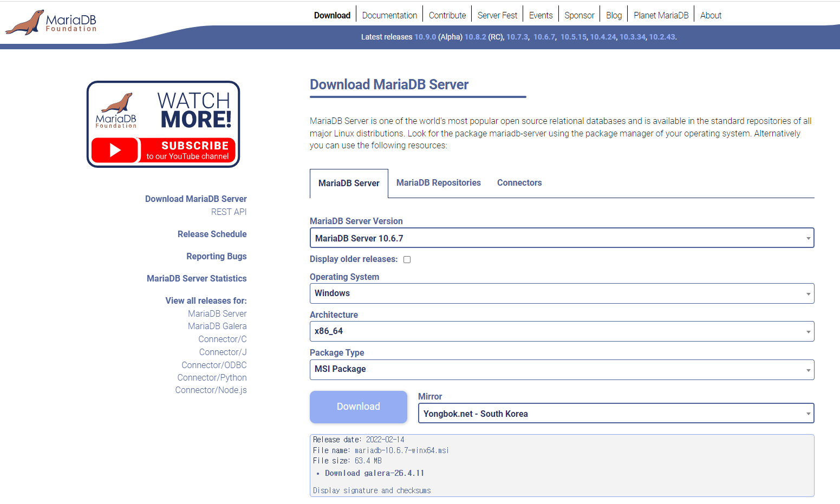Click the YouTube play button in banner
The height and width of the screenshot is (504, 840).
[x=115, y=150]
